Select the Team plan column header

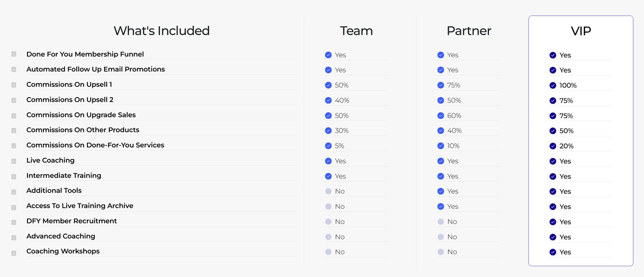click(x=356, y=31)
